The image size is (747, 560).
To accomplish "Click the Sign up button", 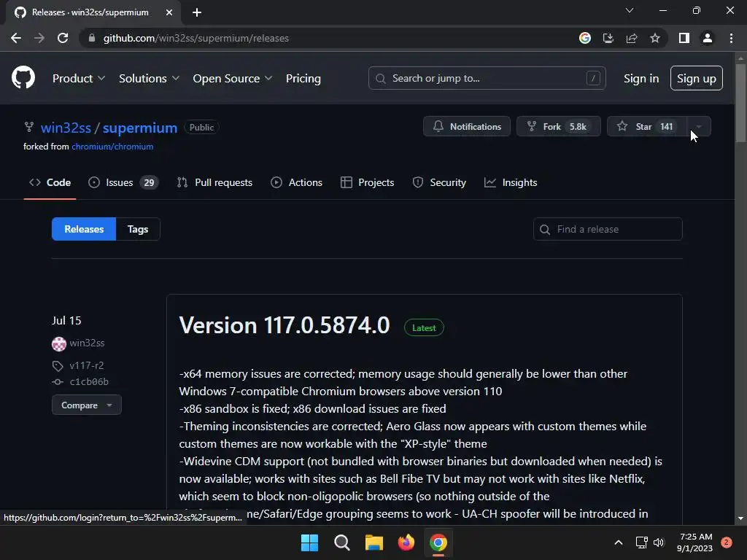I will [696, 78].
